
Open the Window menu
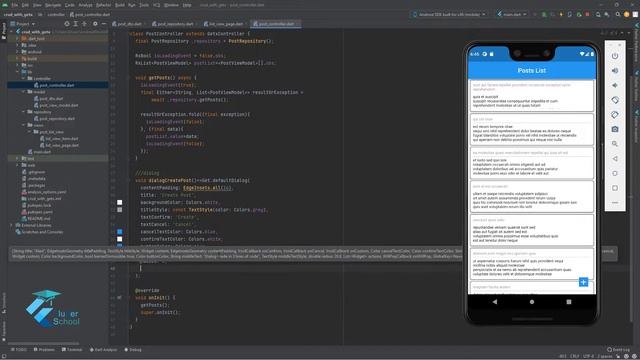click(x=171, y=5)
